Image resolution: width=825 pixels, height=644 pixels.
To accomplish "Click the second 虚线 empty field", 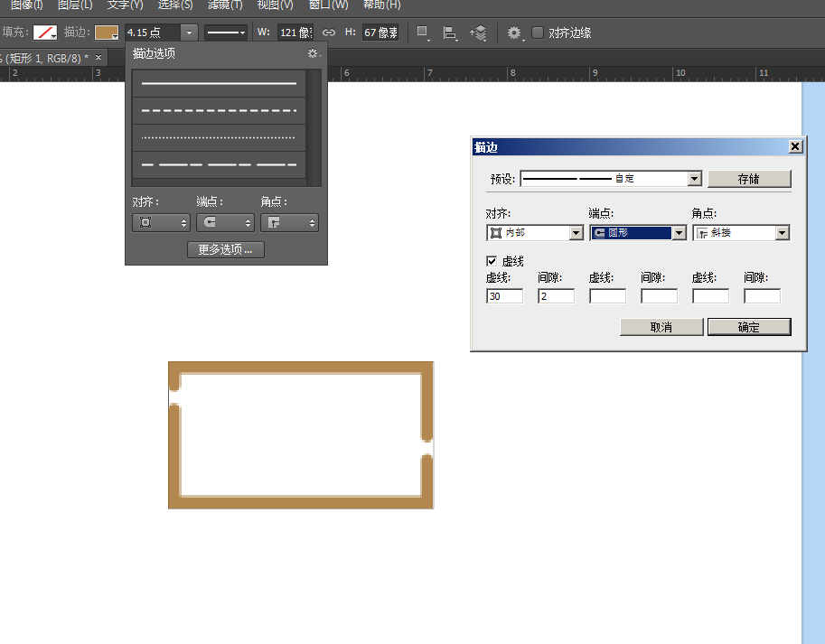I will coord(608,296).
